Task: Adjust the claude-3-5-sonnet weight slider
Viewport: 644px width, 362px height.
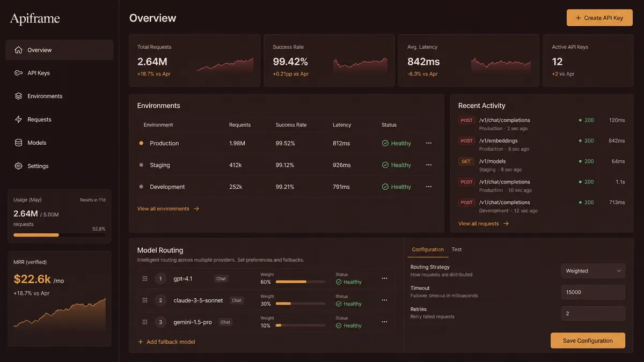Action: (x=300, y=304)
